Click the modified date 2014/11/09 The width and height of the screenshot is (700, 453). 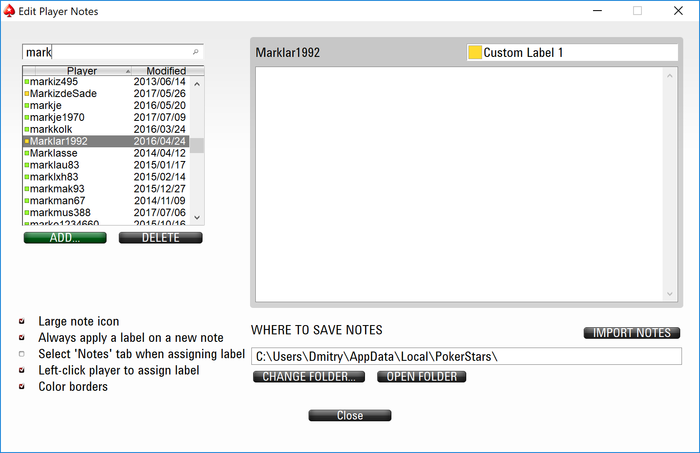[159, 201]
